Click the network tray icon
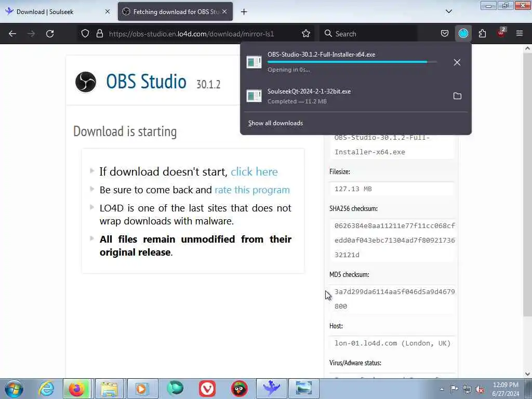 click(x=467, y=389)
